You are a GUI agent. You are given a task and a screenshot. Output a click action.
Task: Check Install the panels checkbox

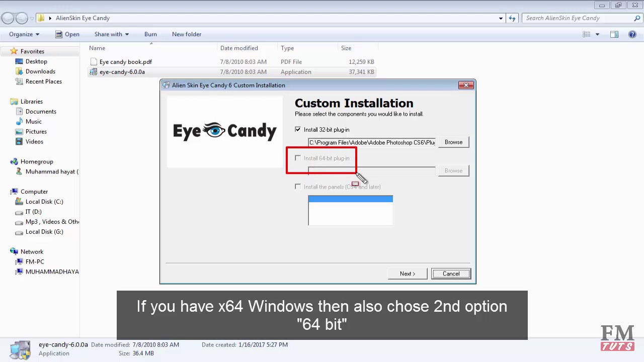pyautogui.click(x=298, y=187)
